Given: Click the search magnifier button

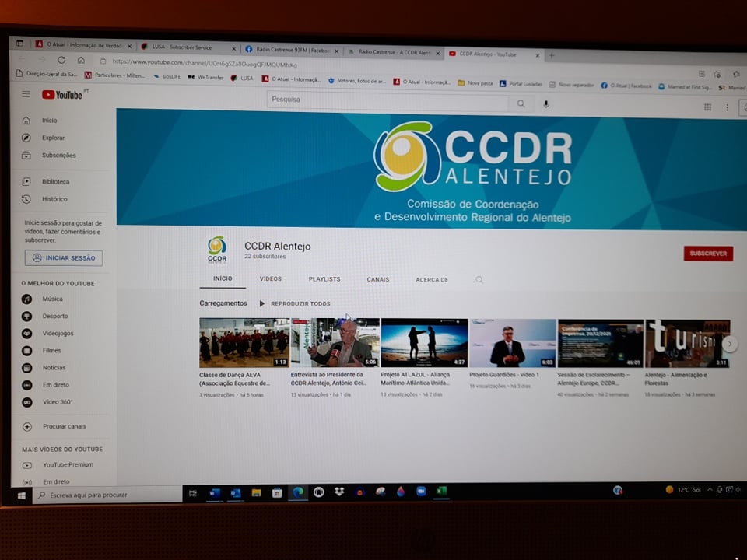Looking at the screenshot, I should pyautogui.click(x=521, y=103).
